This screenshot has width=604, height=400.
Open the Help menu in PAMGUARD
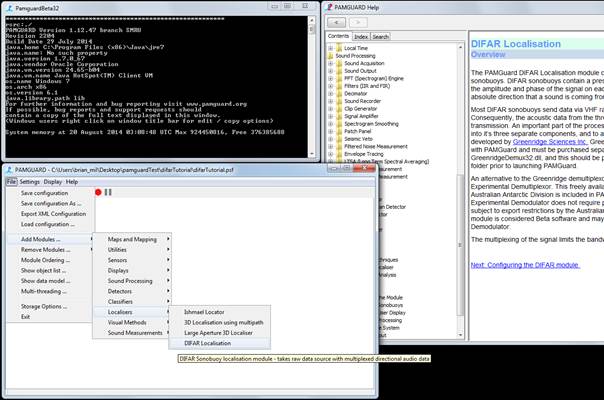click(72, 182)
